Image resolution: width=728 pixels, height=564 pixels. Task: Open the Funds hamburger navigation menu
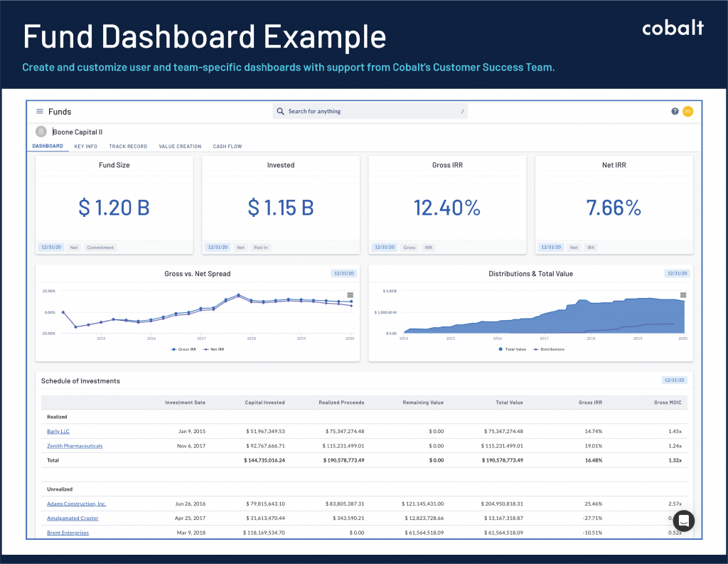40,111
